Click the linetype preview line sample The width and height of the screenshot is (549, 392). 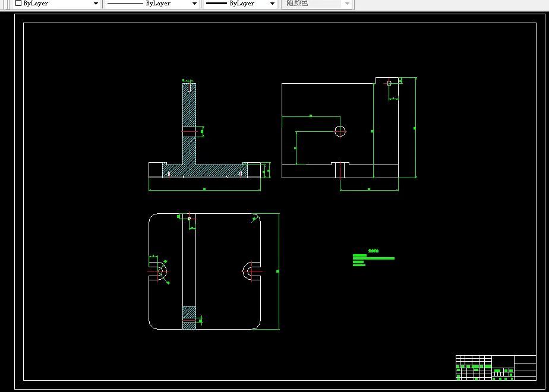point(125,4)
